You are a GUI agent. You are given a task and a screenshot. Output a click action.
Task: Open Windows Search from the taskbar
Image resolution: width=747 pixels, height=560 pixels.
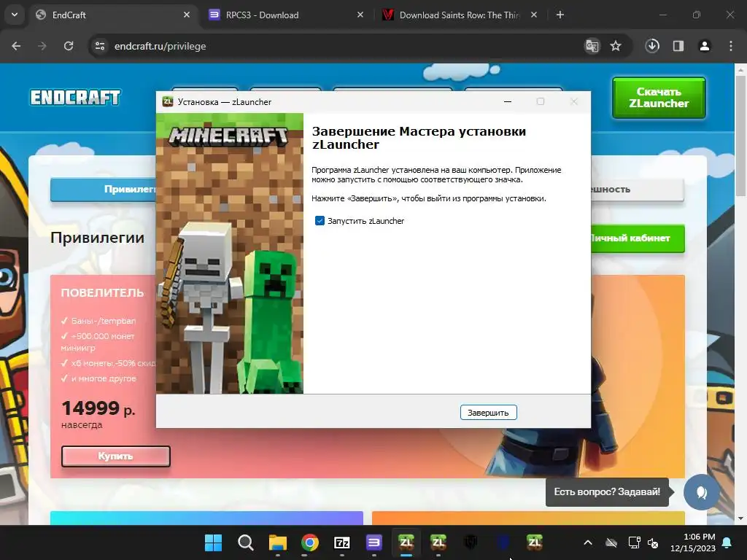pyautogui.click(x=246, y=542)
